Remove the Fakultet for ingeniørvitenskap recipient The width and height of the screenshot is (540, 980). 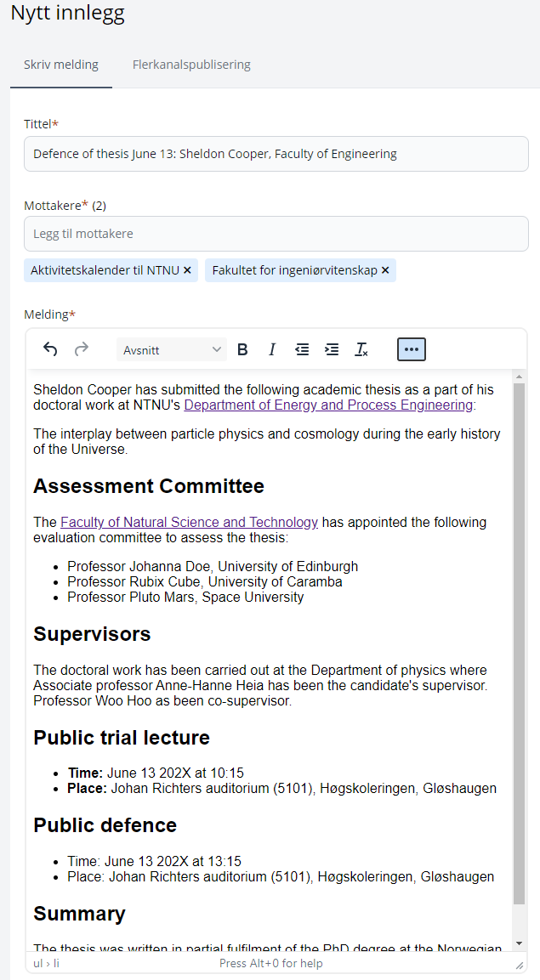click(385, 270)
